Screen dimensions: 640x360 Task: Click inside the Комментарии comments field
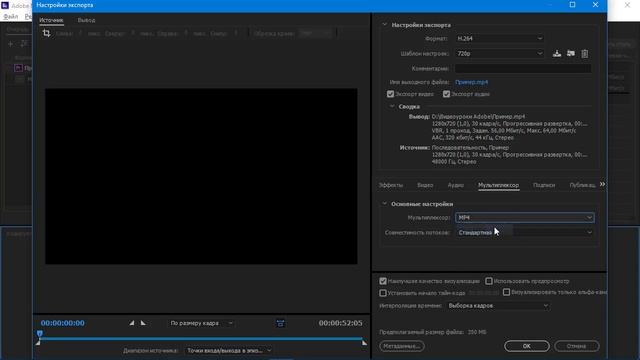coord(523,69)
